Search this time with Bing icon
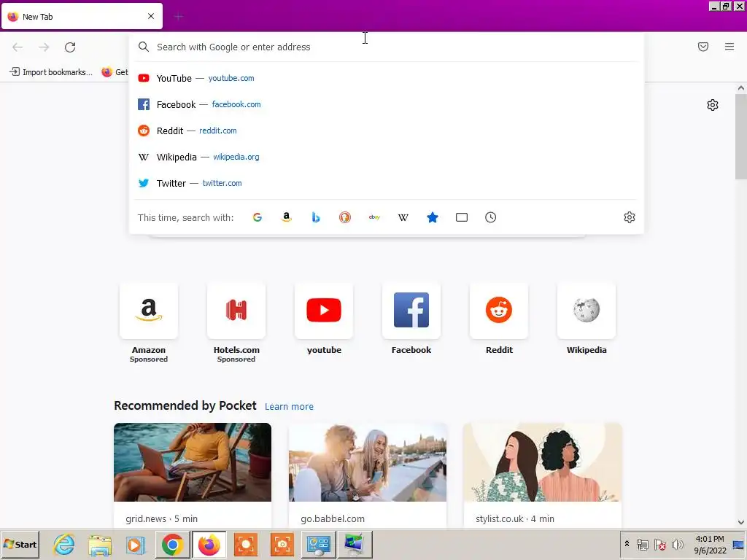 click(x=316, y=217)
